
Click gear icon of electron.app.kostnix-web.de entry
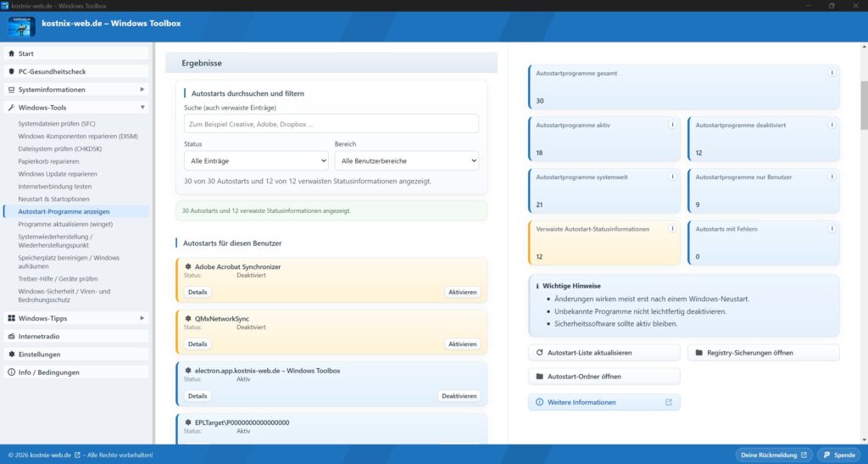(x=188, y=371)
